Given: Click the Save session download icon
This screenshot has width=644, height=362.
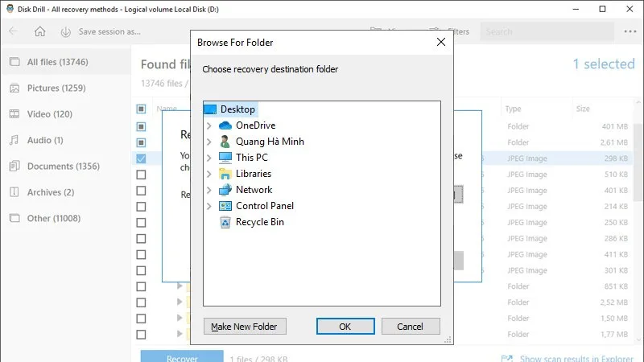Looking at the screenshot, I should pos(66,32).
